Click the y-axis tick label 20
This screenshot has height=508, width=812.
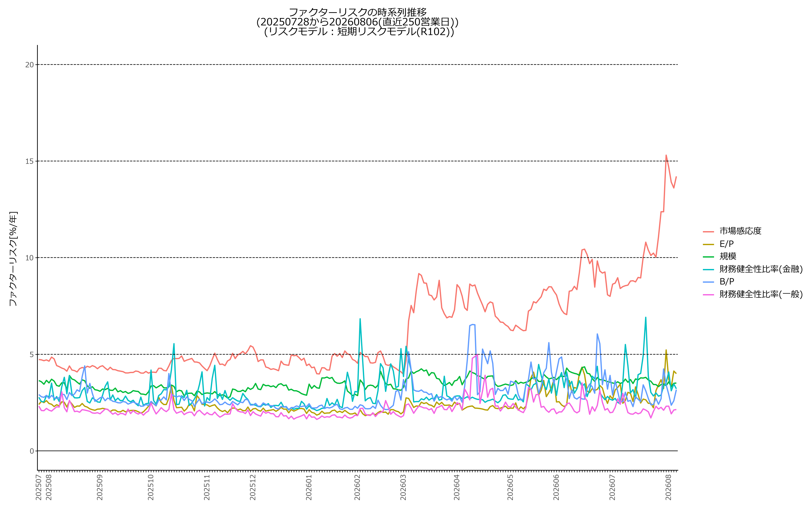pos(29,65)
